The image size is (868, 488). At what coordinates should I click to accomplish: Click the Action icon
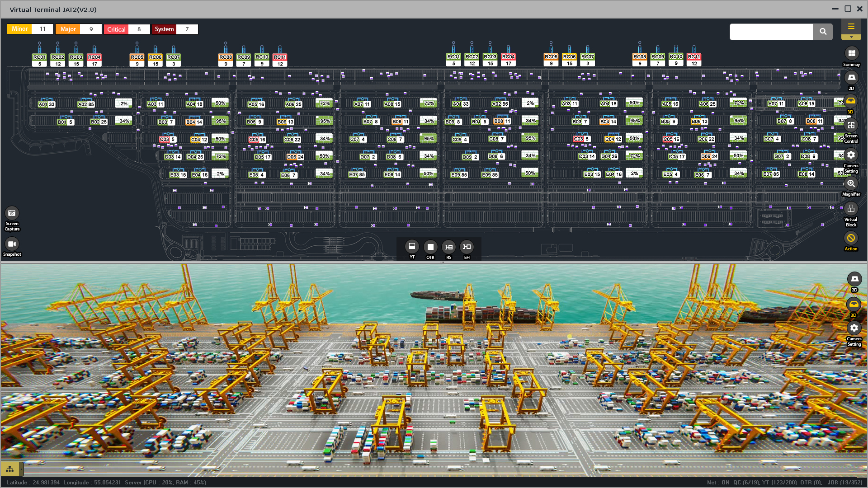(x=851, y=238)
